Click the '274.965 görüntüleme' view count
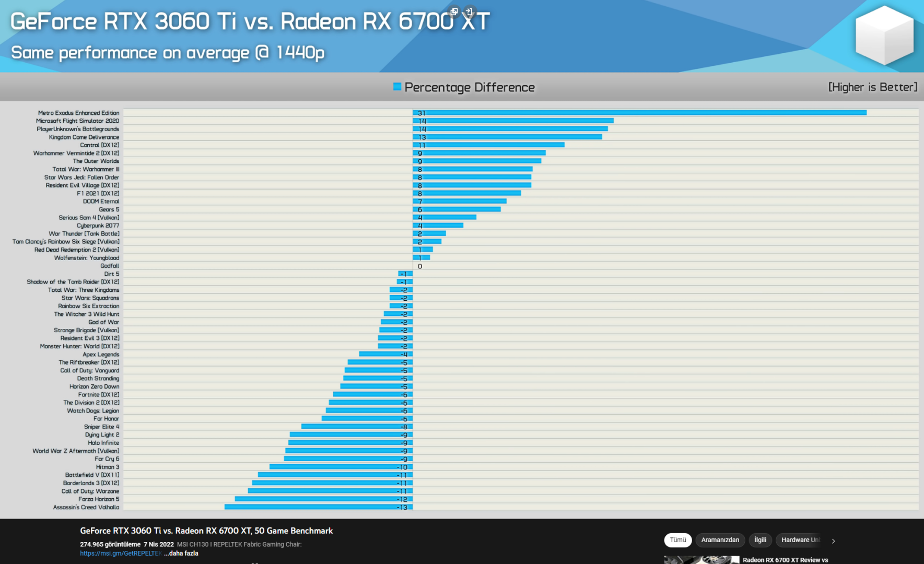Screen dimensions: 924x564 110,544
